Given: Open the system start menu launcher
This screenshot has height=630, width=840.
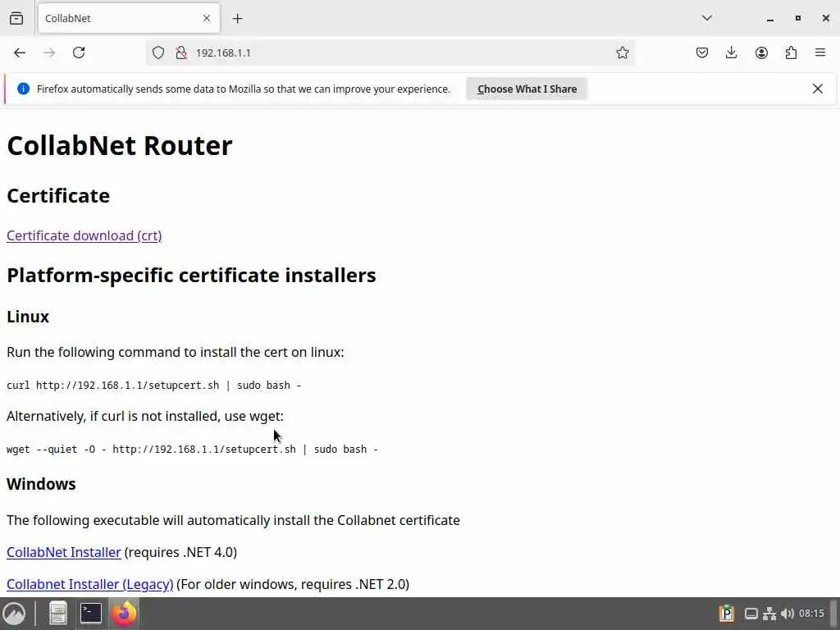Looking at the screenshot, I should [15, 614].
